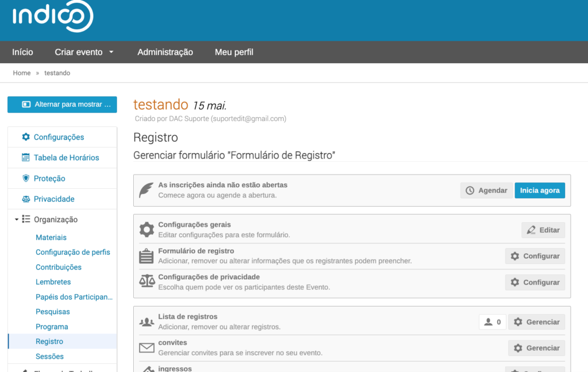Click the feather icon in inscrições box
Image resolution: width=588 pixels, height=372 pixels.
146,190
